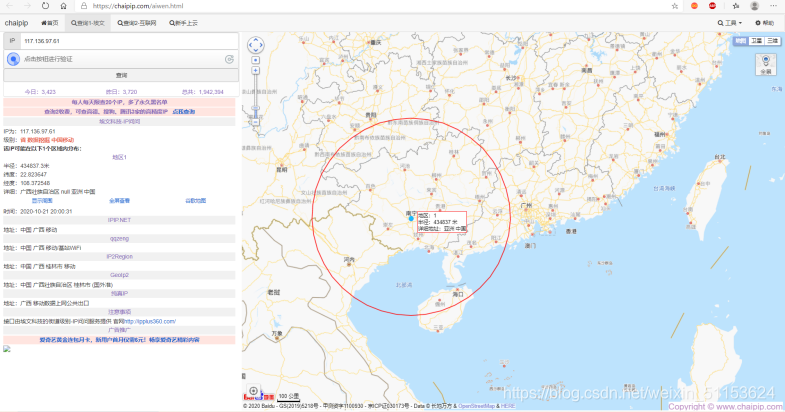Click the 纬度 22.823647 text
Viewport: 785px width, 412px height.
click(25, 175)
